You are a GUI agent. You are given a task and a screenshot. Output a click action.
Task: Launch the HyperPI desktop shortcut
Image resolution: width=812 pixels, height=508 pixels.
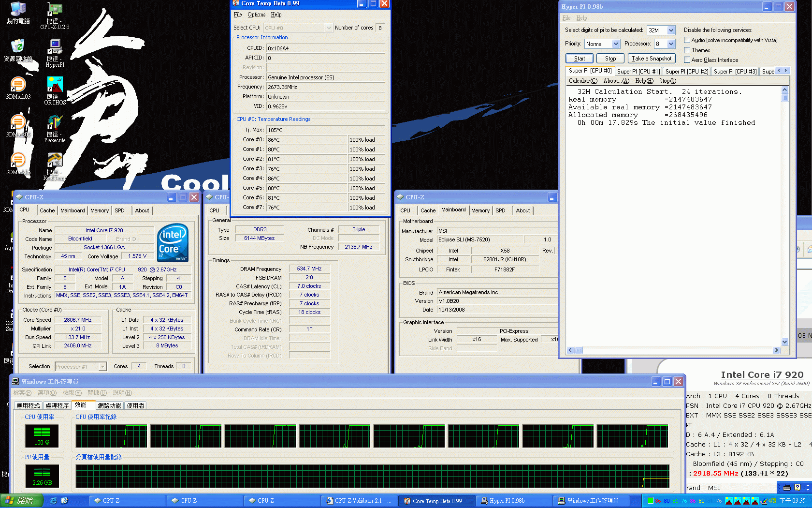pyautogui.click(x=55, y=53)
